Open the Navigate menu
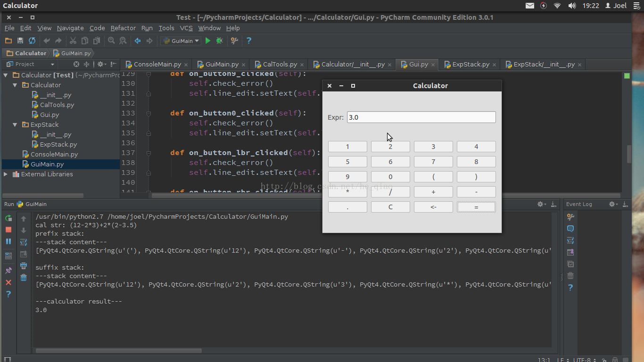Screen dimensions: 644x362 pyautogui.click(x=70, y=28)
